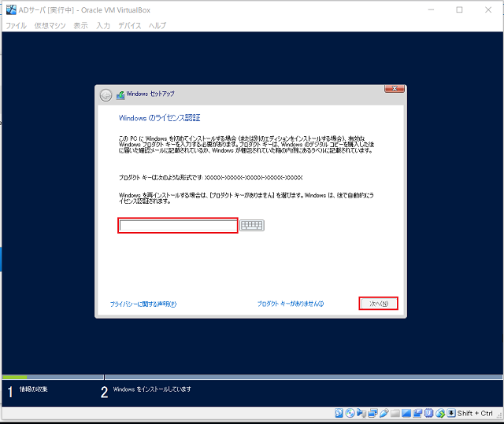Click the USB devices status icon
The image size is (504, 424).
tap(384, 413)
